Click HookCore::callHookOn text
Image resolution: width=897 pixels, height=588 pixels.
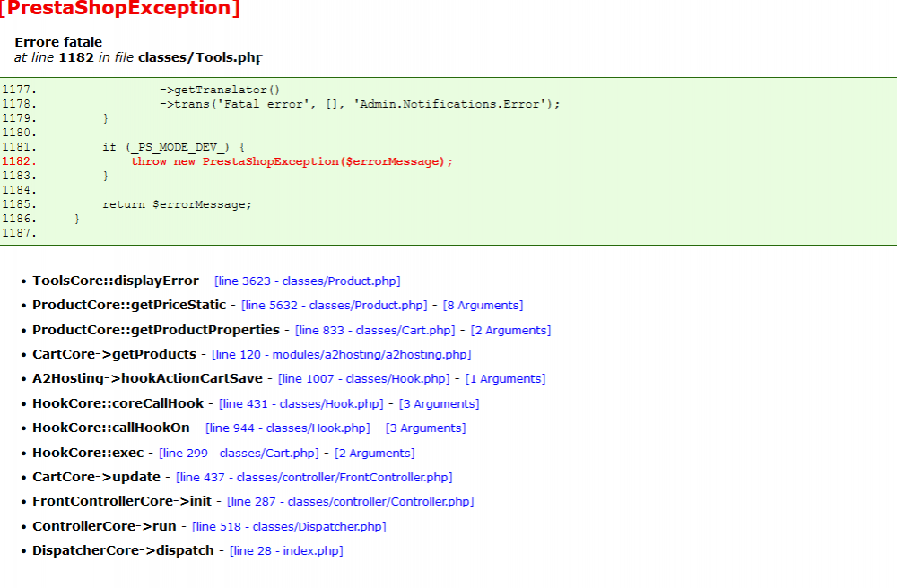click(x=111, y=428)
